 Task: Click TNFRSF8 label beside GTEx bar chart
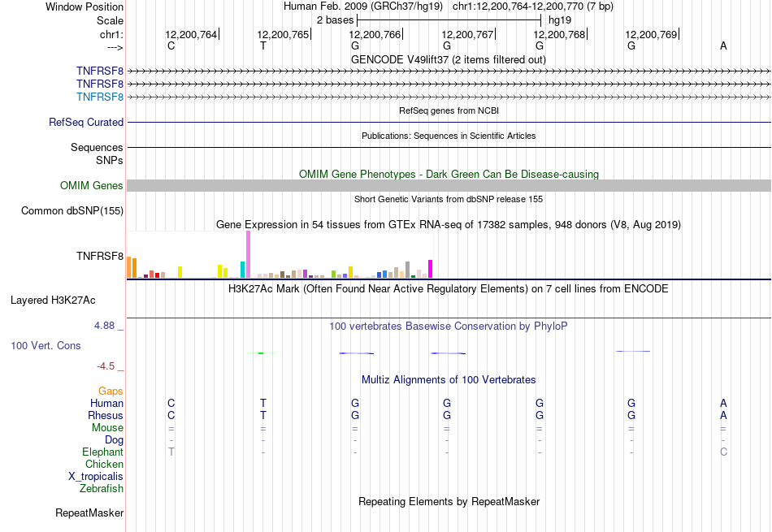click(x=100, y=256)
